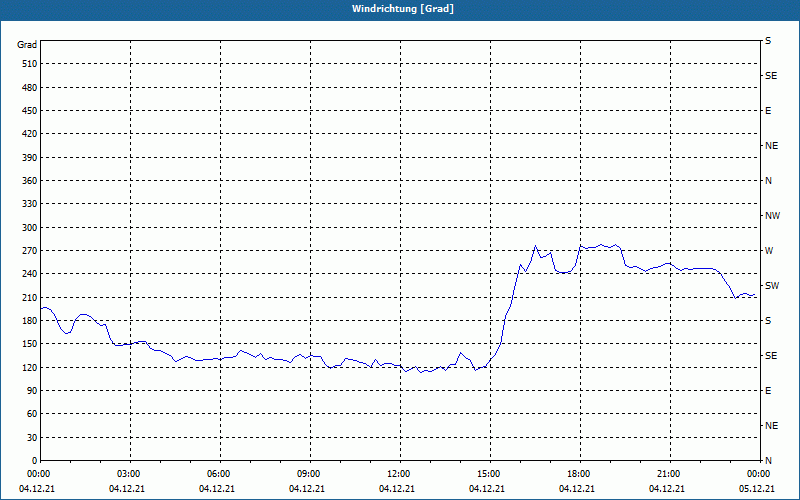This screenshot has height=500, width=800.
Task: Click the N compass label at 0 degrees
Action: pos(768,461)
